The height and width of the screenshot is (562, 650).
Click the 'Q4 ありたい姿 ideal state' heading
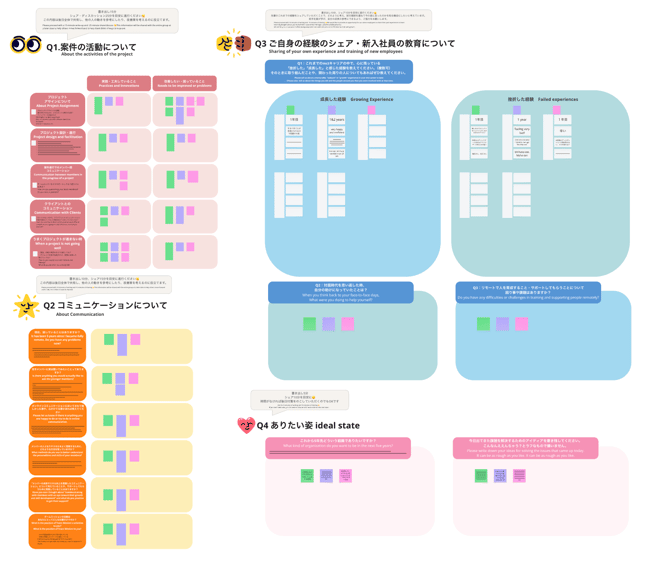click(302, 425)
